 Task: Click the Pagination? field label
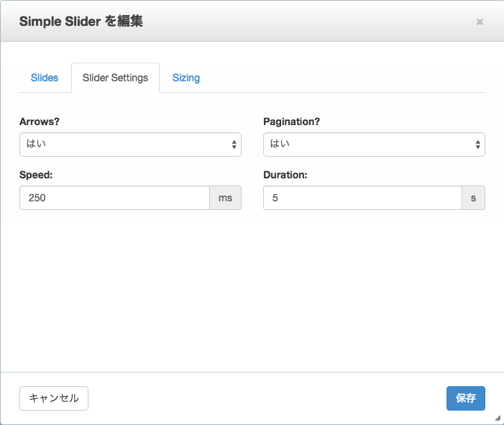[x=291, y=122]
